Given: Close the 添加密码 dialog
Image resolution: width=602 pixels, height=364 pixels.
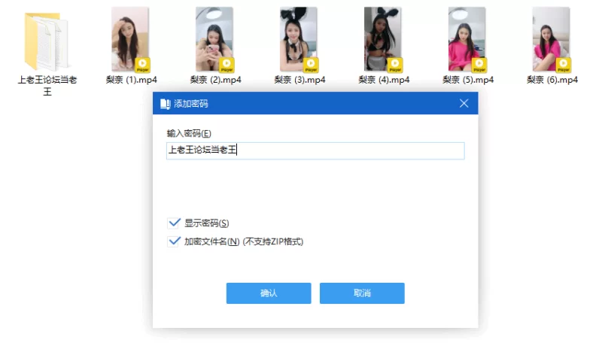Looking at the screenshot, I should 464,103.
